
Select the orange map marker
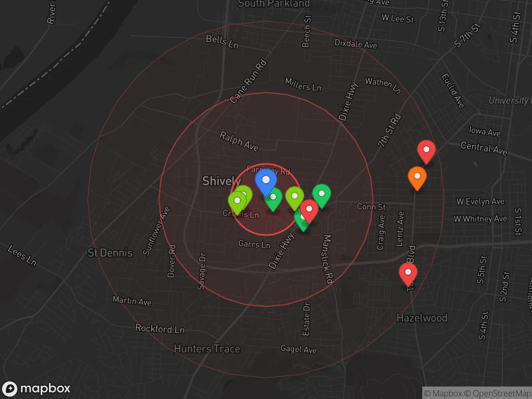tap(417, 177)
